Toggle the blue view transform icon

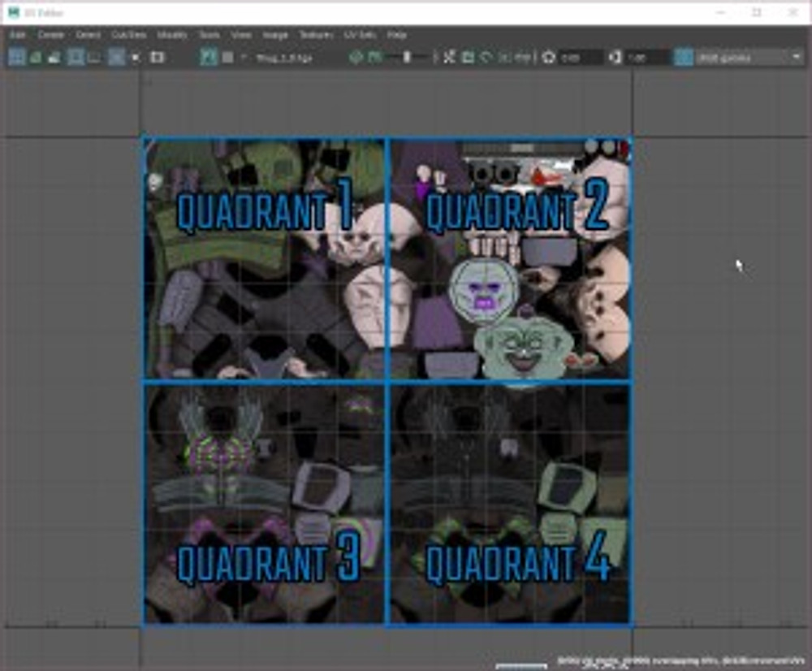tap(684, 57)
